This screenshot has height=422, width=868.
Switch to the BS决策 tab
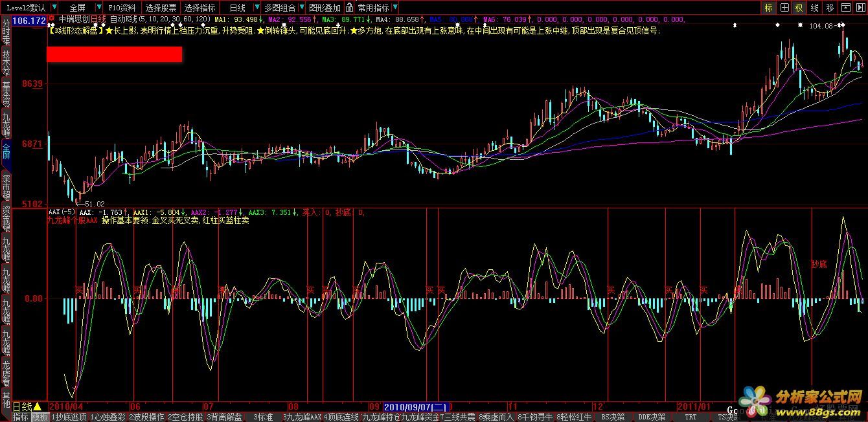point(613,417)
